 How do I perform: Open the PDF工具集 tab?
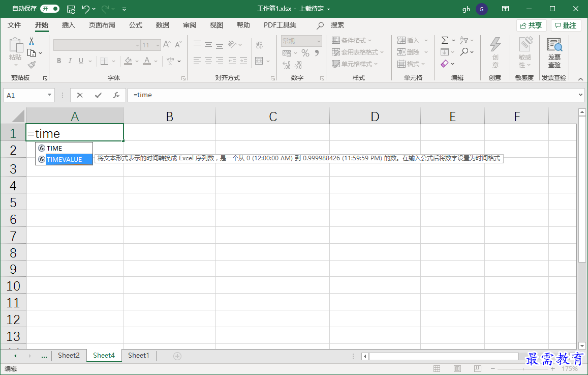coord(280,25)
